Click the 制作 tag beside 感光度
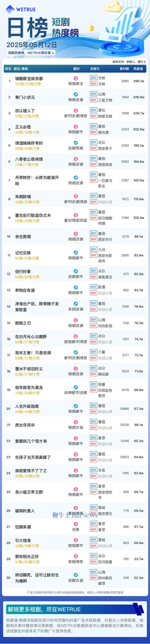The image size is (150, 644). pyautogui.click(x=93, y=132)
